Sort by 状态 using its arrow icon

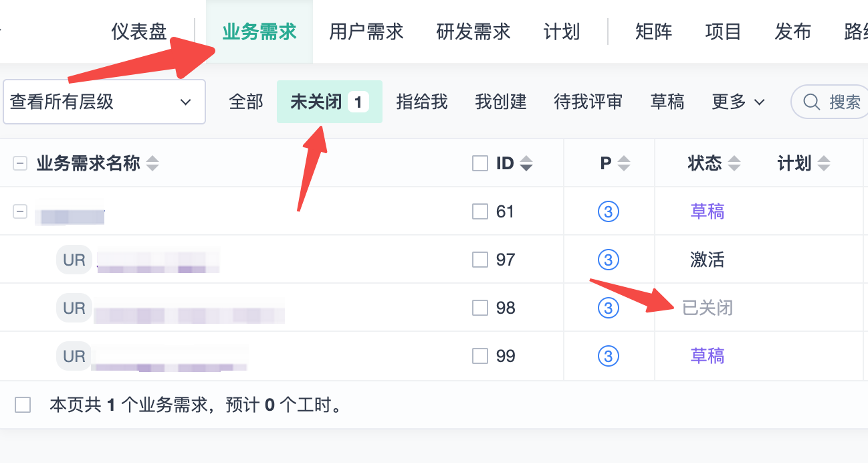pos(734,163)
